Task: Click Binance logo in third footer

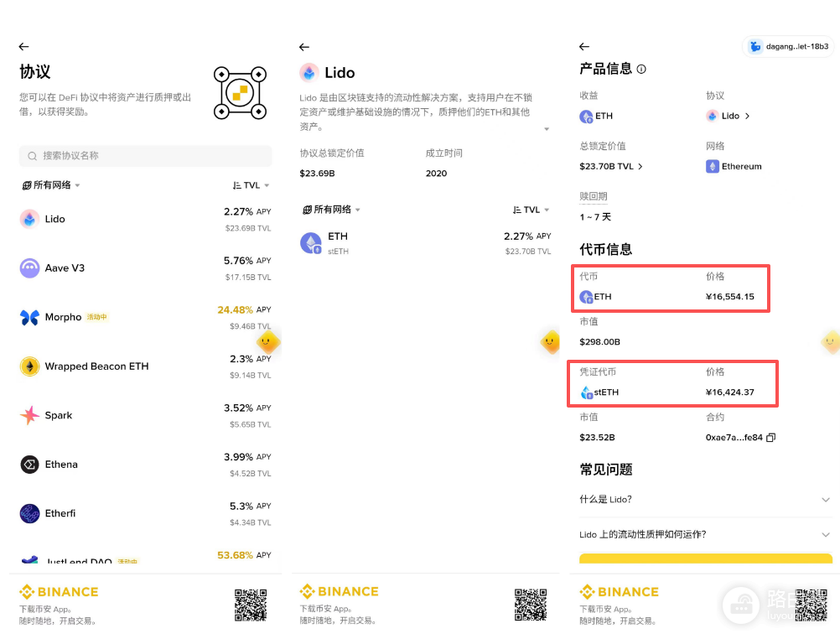Action: 620,592
